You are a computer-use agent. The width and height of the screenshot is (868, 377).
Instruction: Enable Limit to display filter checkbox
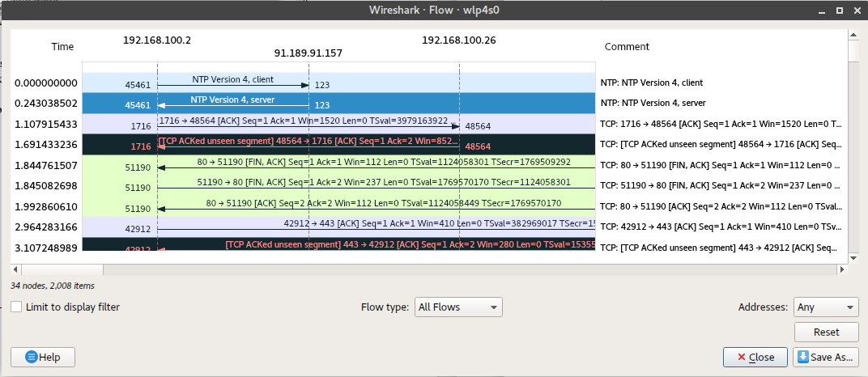17,307
